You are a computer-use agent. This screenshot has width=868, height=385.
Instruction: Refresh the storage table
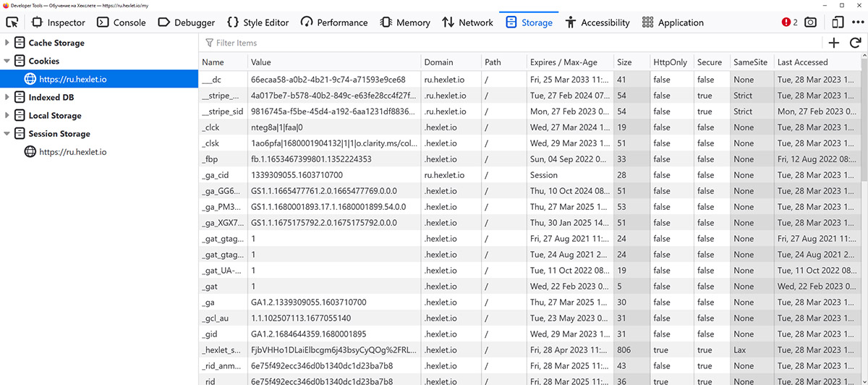(856, 43)
